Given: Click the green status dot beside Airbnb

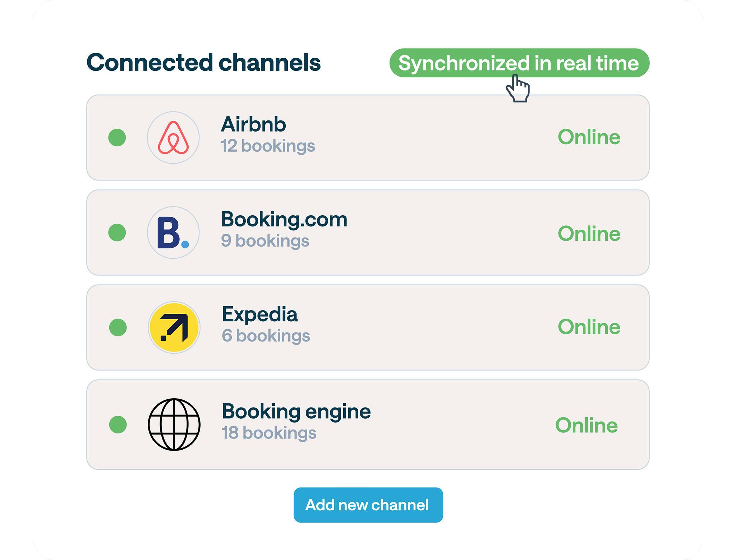Looking at the screenshot, I should [x=117, y=138].
